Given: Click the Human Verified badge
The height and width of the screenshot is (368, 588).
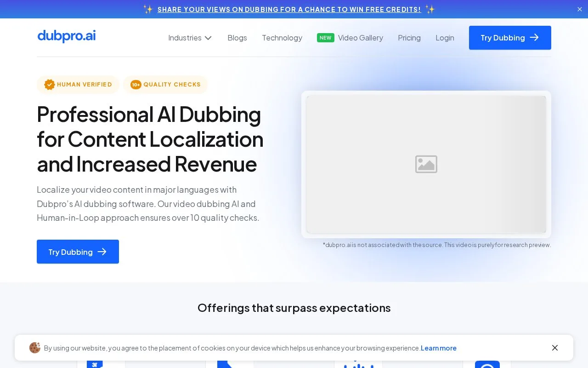Looking at the screenshot, I should 78,85.
